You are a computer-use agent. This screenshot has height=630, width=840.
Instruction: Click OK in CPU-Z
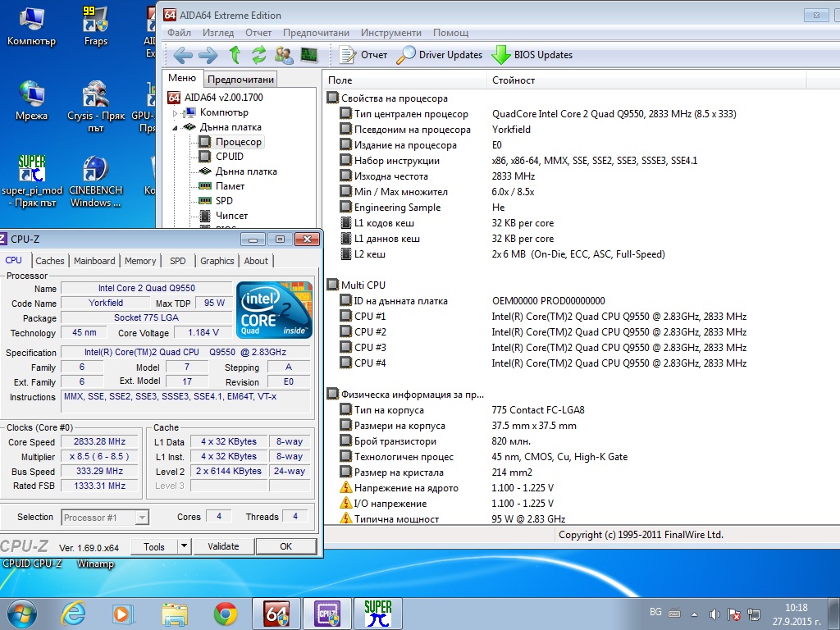pos(286,546)
